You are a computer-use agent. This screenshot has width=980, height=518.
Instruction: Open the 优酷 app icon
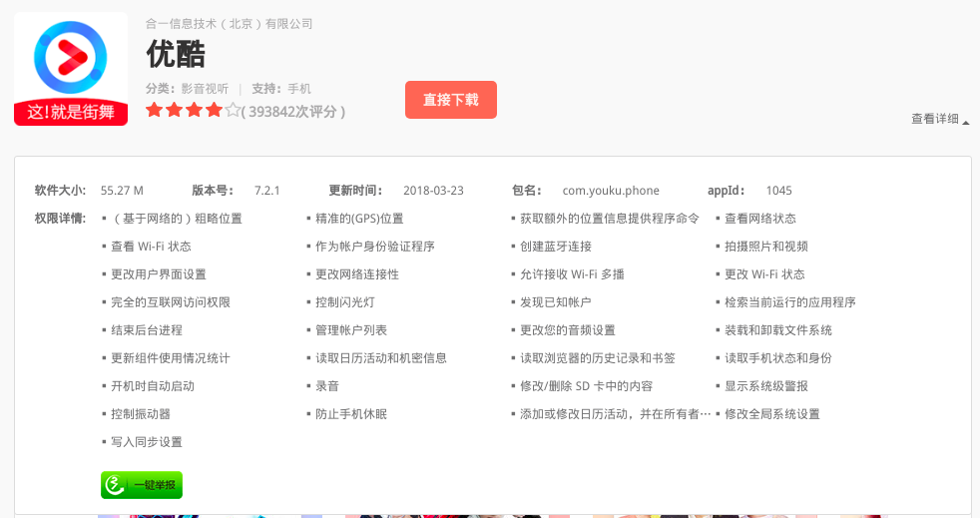point(71,69)
